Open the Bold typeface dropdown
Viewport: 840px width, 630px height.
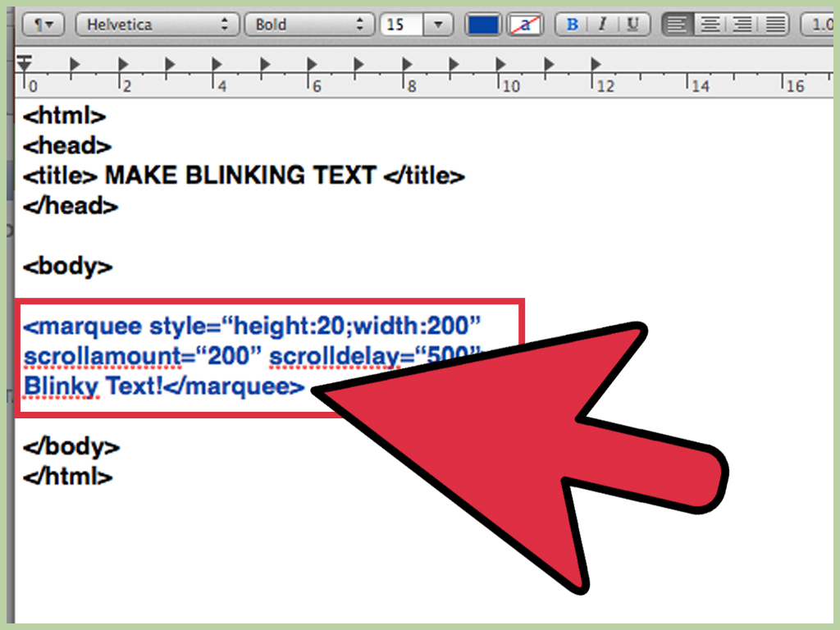coord(309,24)
